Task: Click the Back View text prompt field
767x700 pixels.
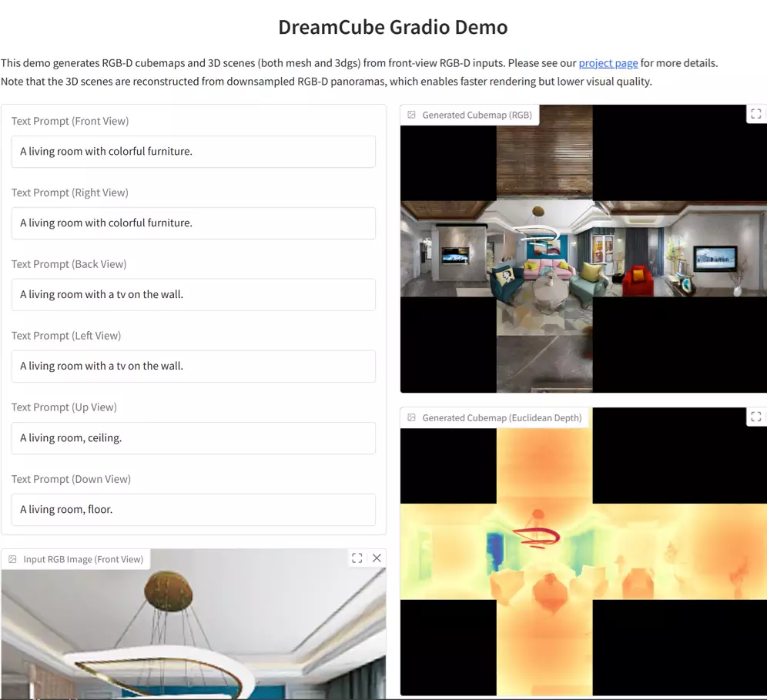Action: pyautogui.click(x=193, y=294)
